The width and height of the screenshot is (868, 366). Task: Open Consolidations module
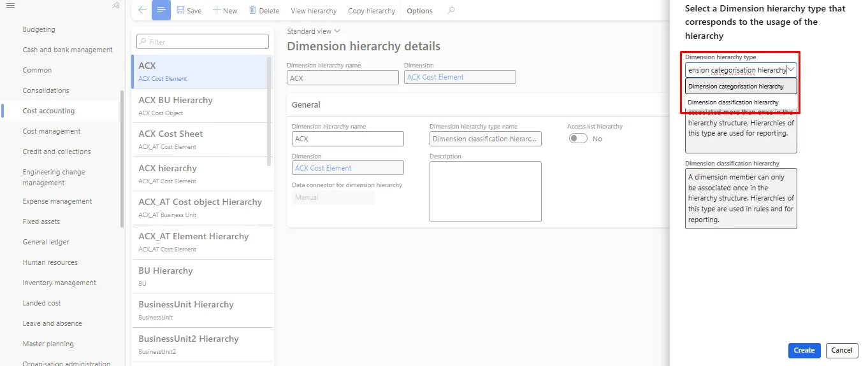pos(46,90)
